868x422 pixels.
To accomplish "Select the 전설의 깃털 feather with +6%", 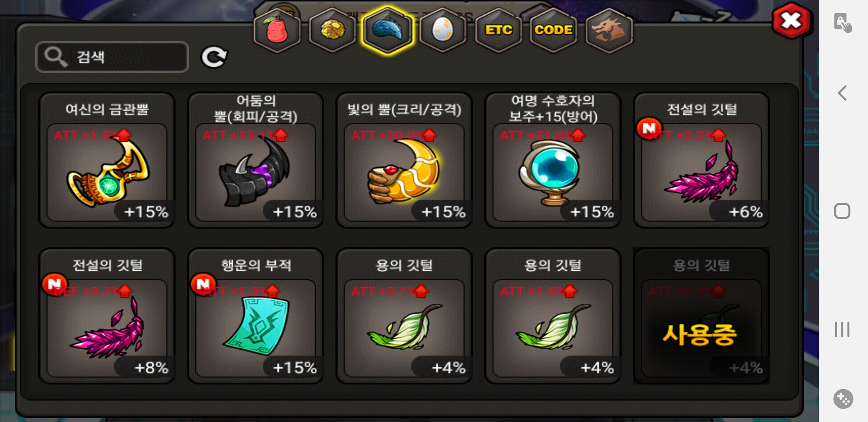I will click(x=701, y=160).
